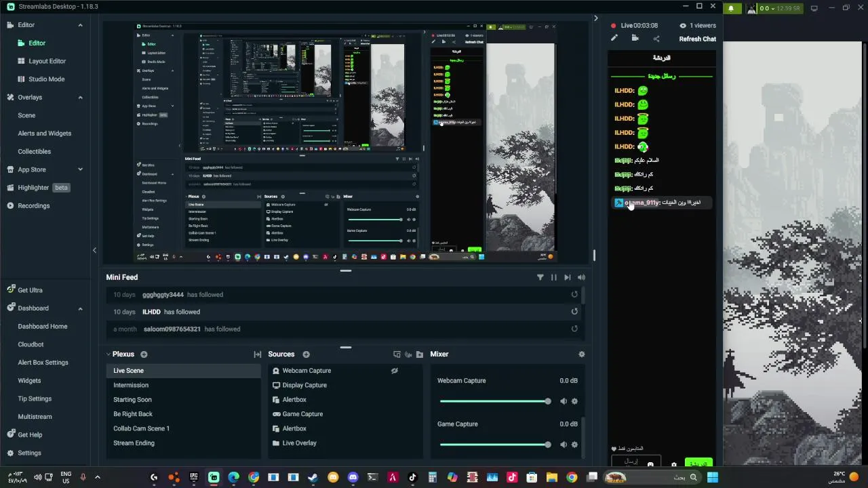Open the Layout Editor
The width and height of the screenshot is (868, 488).
[47, 61]
